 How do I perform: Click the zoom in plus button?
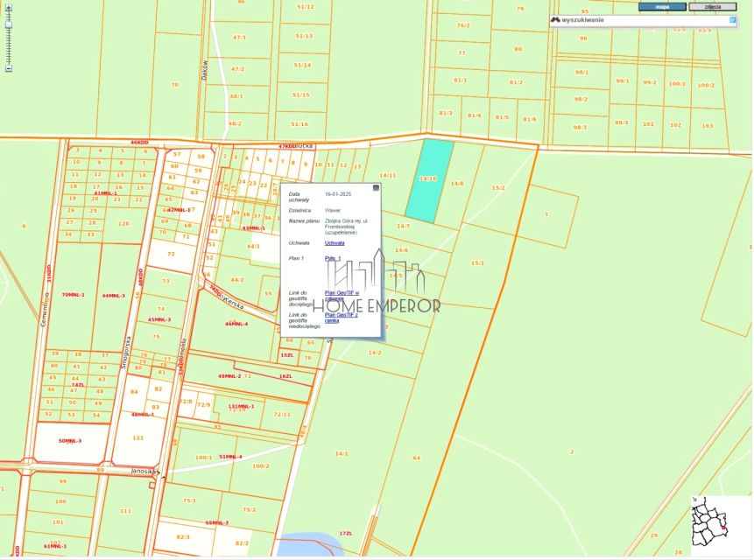pos(9,5)
